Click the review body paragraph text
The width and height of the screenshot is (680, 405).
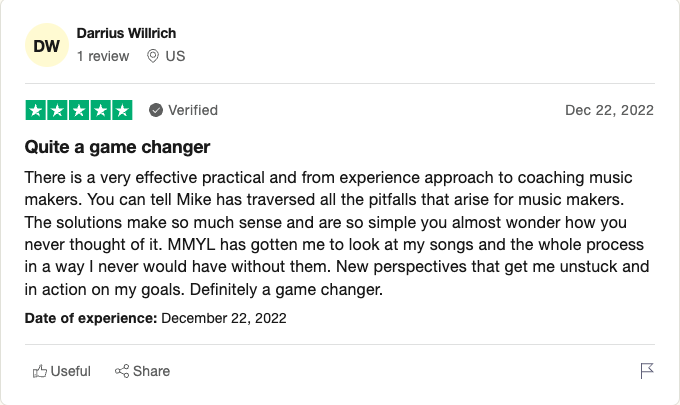pos(338,233)
